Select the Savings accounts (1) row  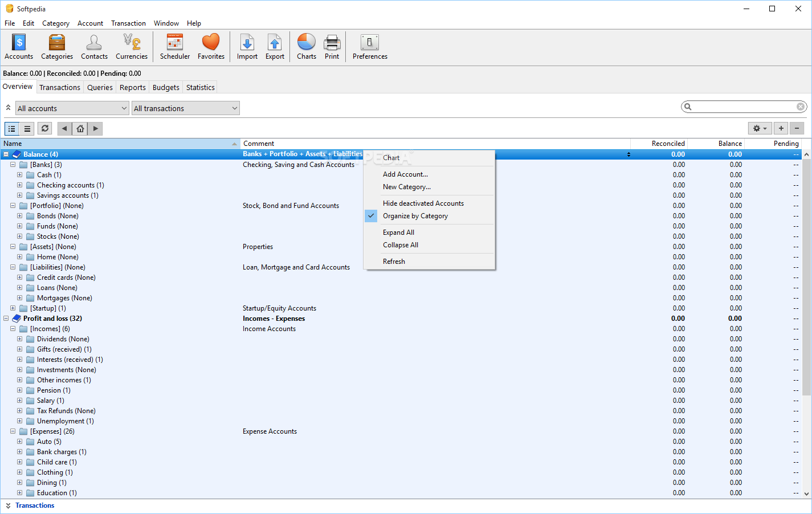pyautogui.click(x=401, y=195)
